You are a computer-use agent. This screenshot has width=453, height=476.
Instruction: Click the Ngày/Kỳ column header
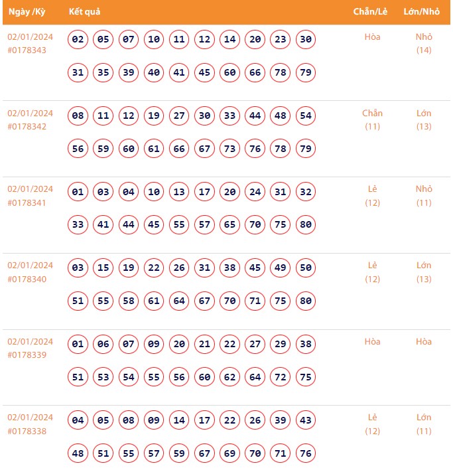(x=26, y=11)
